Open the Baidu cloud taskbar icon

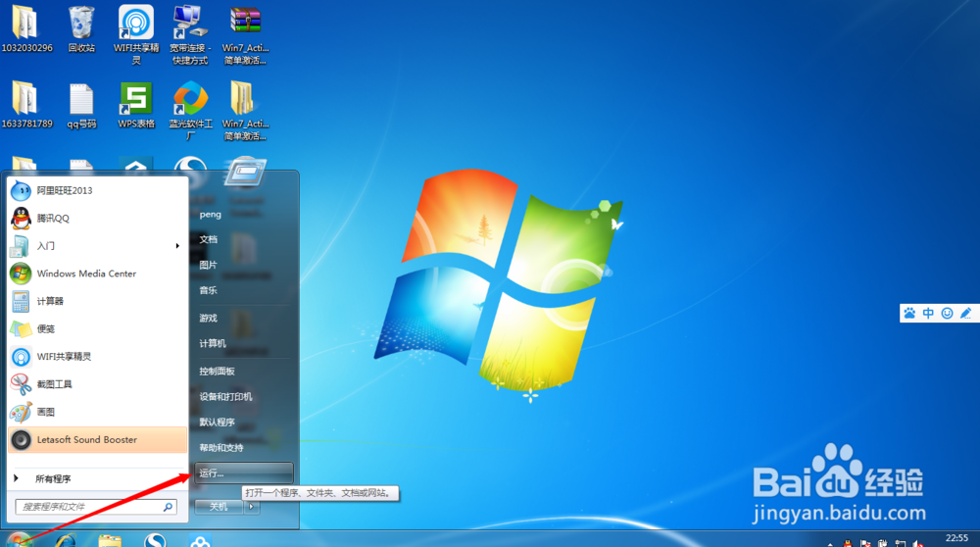click(200, 540)
